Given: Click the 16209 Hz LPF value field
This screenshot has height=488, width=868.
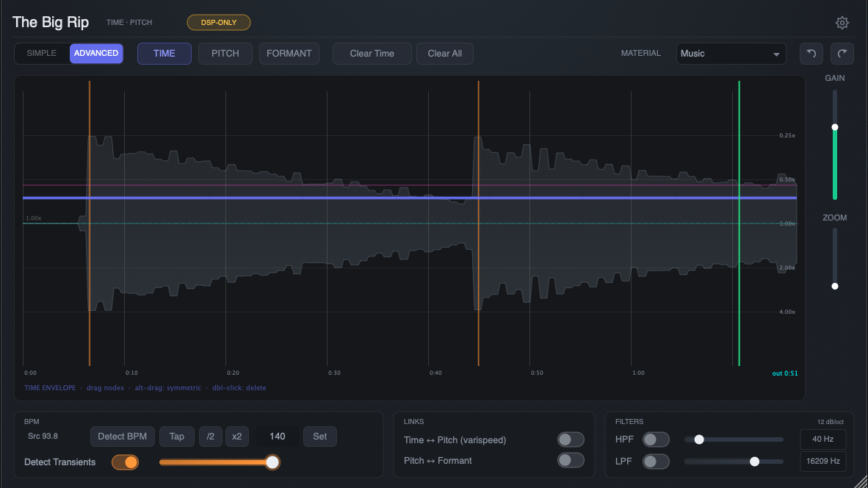Looking at the screenshot, I should click(823, 461).
